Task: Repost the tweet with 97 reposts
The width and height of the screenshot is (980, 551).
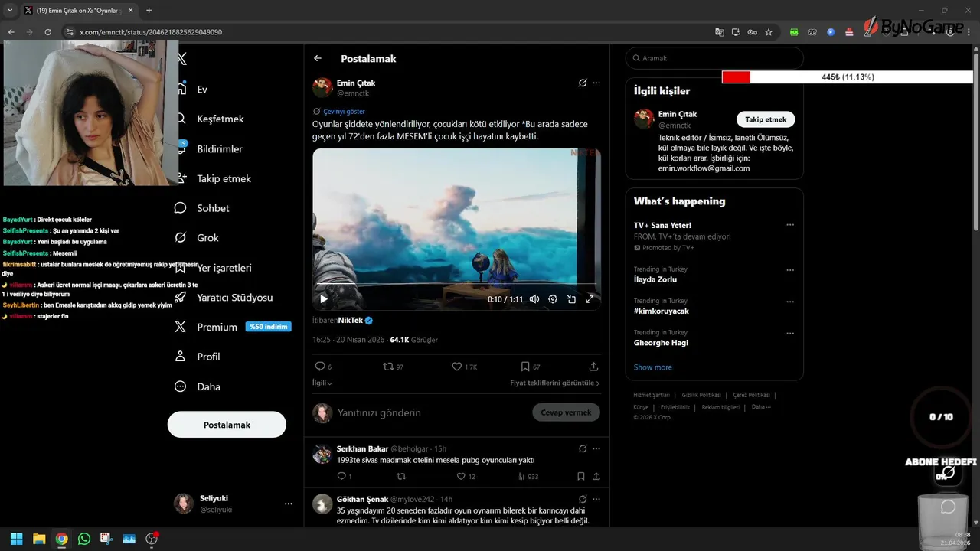Action: (393, 367)
